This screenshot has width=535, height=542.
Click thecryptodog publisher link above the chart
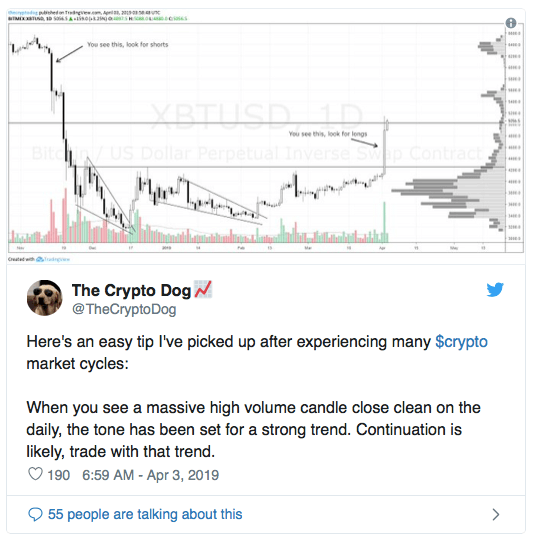pyautogui.click(x=23, y=13)
